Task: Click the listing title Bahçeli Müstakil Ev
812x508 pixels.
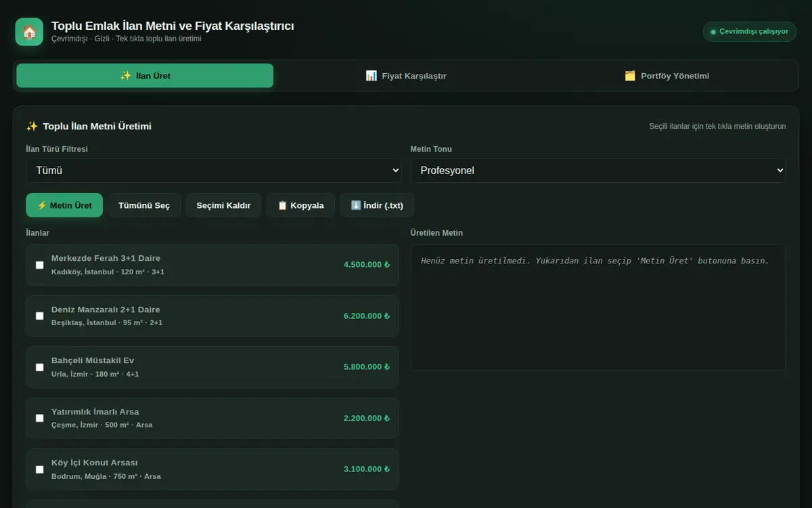Action: click(x=93, y=360)
